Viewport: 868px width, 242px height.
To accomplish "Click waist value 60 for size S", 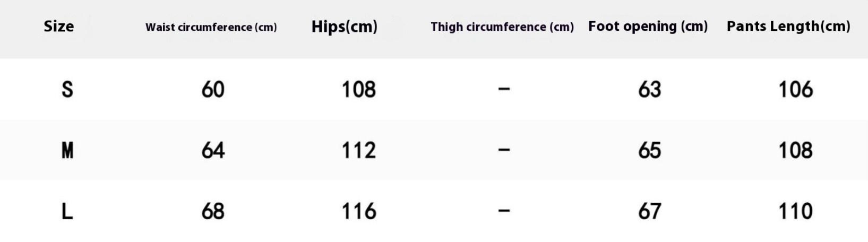I will pyautogui.click(x=213, y=89).
